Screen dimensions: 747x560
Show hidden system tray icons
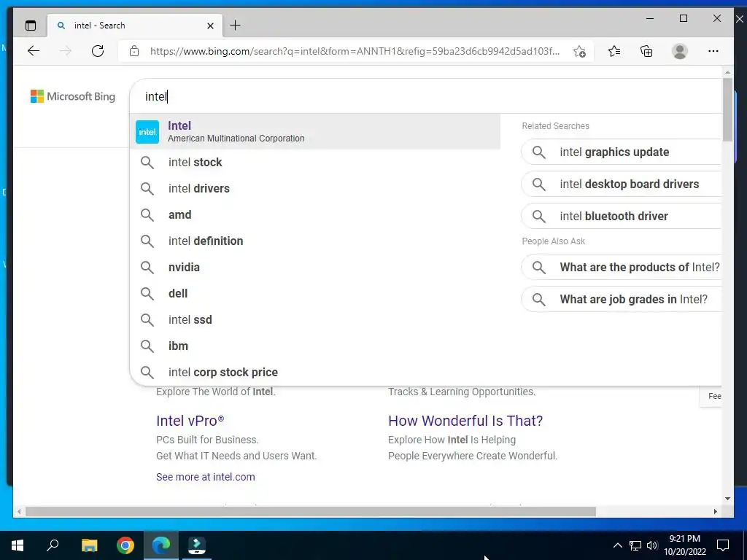pos(617,545)
